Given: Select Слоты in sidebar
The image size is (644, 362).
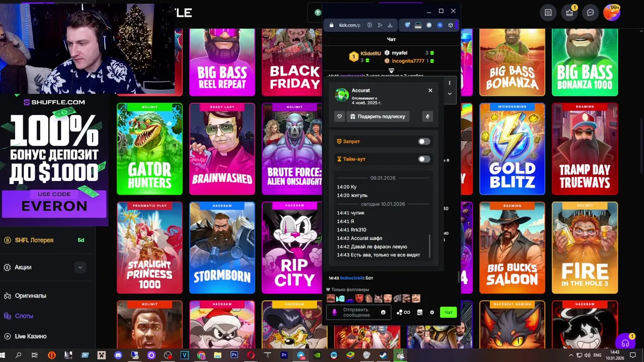Looking at the screenshot, I should click(24, 316).
